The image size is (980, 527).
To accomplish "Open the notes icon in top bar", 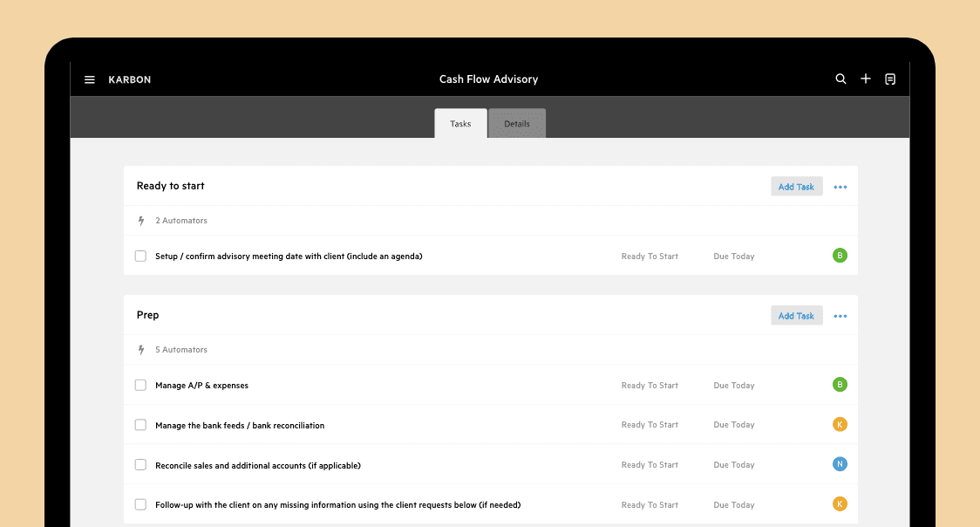I will click(x=890, y=79).
